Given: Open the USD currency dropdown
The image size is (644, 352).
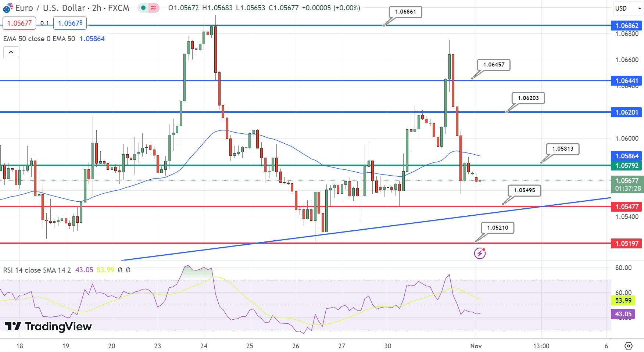Looking at the screenshot, I should click(x=628, y=8).
